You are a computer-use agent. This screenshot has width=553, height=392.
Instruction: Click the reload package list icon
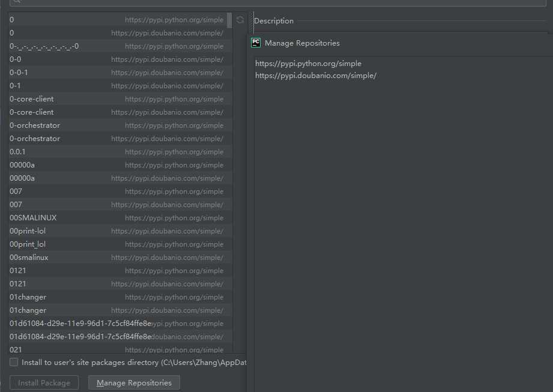click(x=240, y=20)
